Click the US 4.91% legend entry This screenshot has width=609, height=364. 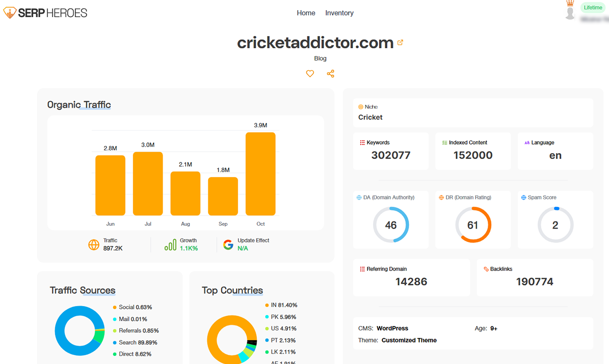pos(281,329)
